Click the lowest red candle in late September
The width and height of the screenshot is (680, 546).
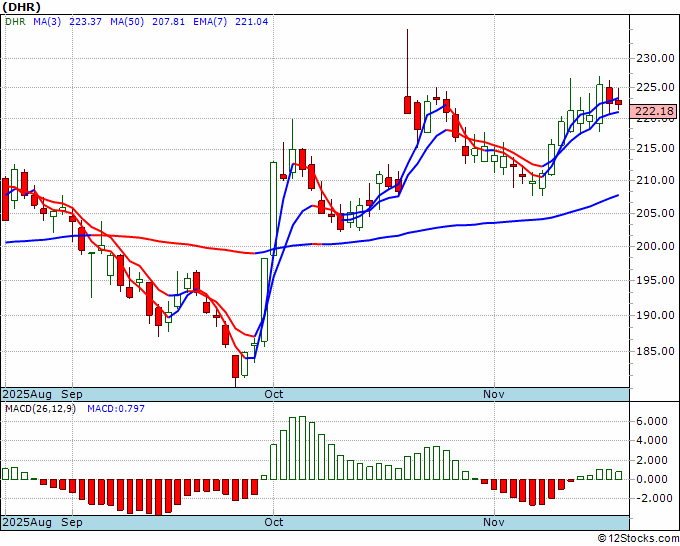tap(235, 371)
